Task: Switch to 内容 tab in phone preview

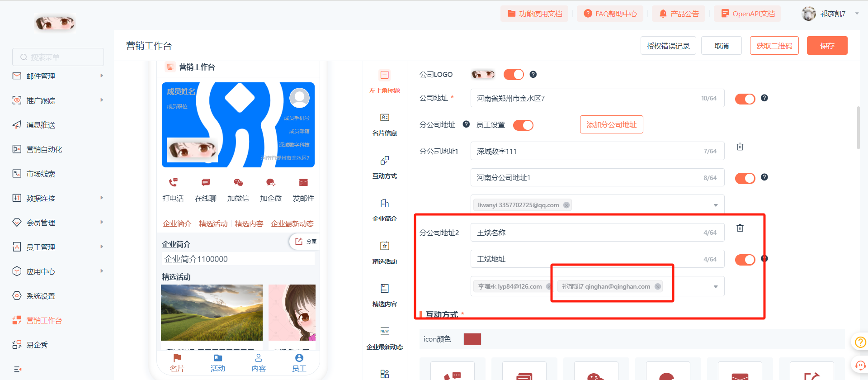Action: (259, 363)
